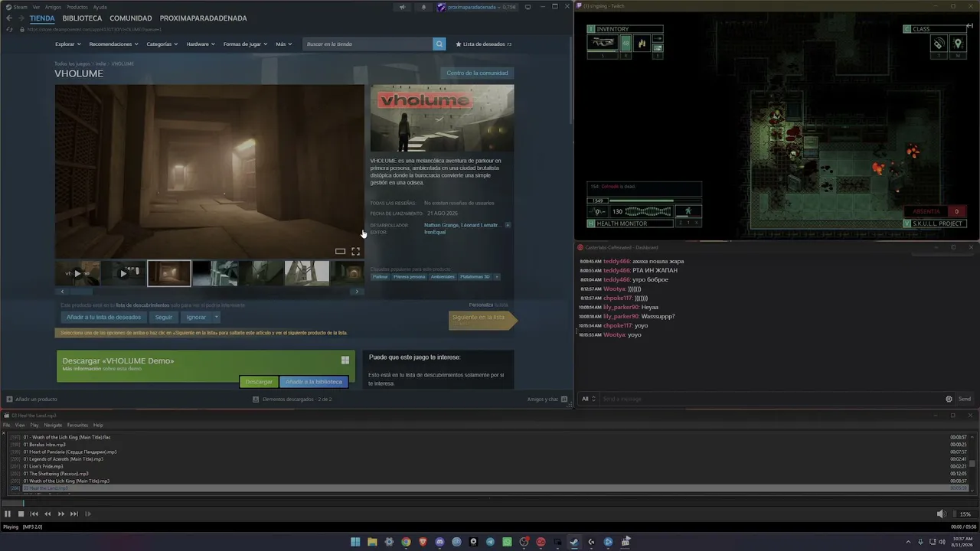980x551 pixels.
Task: Open chat settings gear in Dashboard window
Action: pyautogui.click(x=949, y=399)
